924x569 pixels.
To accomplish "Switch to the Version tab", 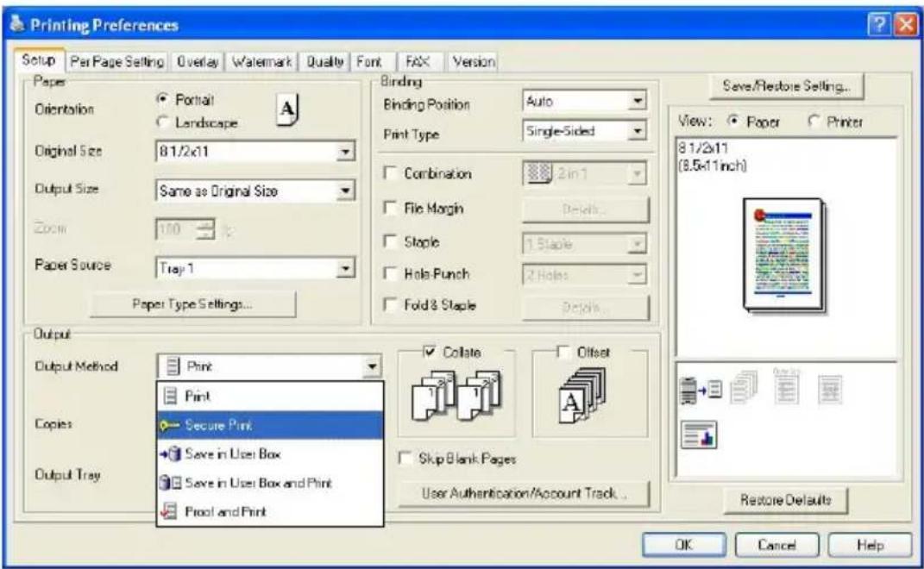I will pyautogui.click(x=474, y=61).
